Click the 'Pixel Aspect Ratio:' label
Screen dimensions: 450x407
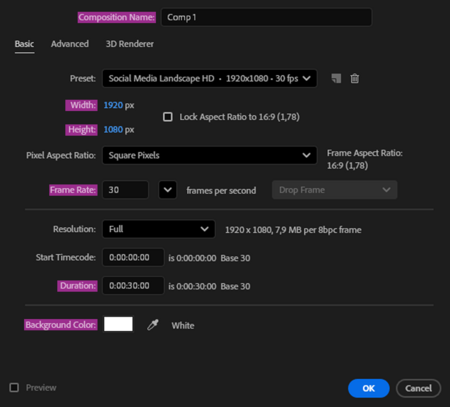click(x=61, y=155)
